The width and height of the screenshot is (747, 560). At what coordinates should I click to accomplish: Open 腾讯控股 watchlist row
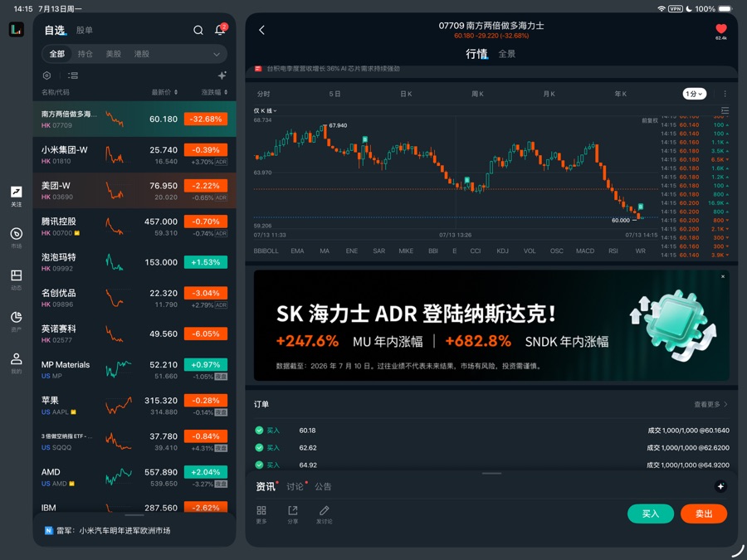pyautogui.click(x=134, y=226)
